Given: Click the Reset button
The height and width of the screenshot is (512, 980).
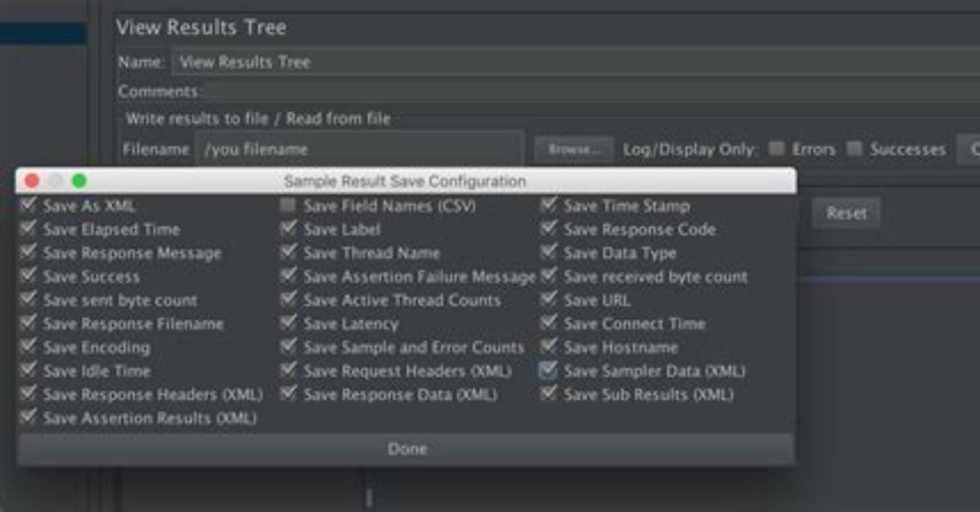Looking at the screenshot, I should (846, 213).
